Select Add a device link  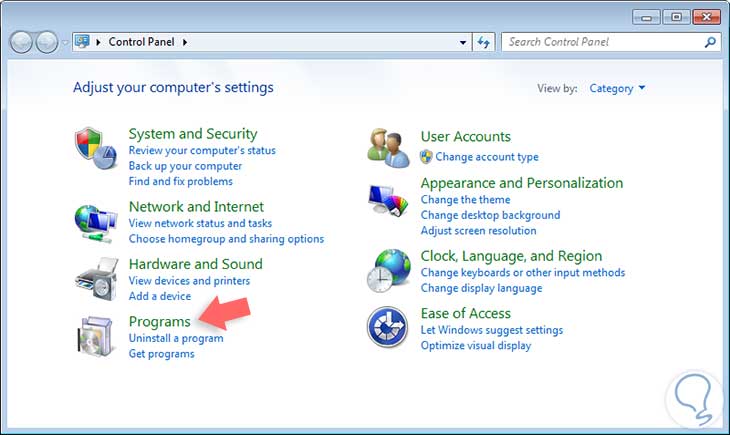coord(160,296)
